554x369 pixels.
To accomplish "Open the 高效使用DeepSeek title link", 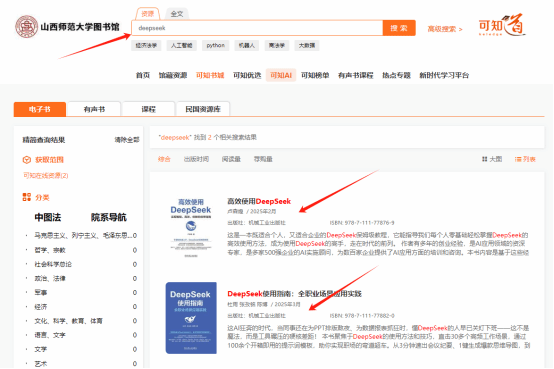I will coord(259,201).
